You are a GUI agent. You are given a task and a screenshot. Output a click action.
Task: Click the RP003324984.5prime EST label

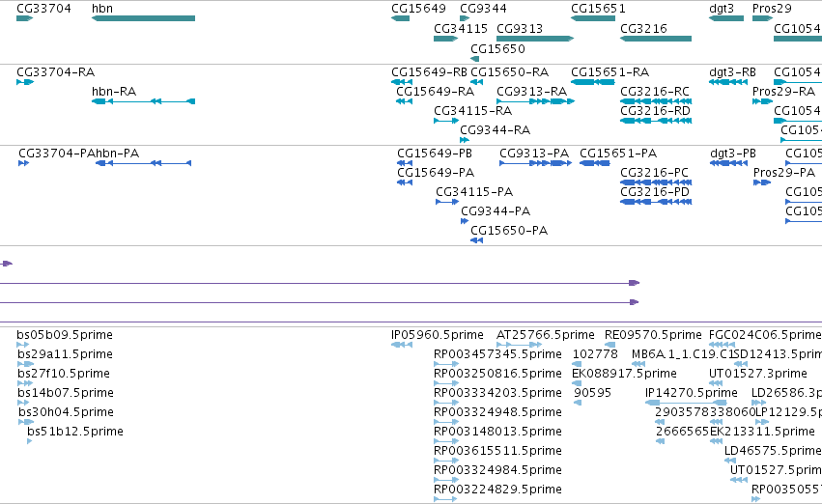497,470
